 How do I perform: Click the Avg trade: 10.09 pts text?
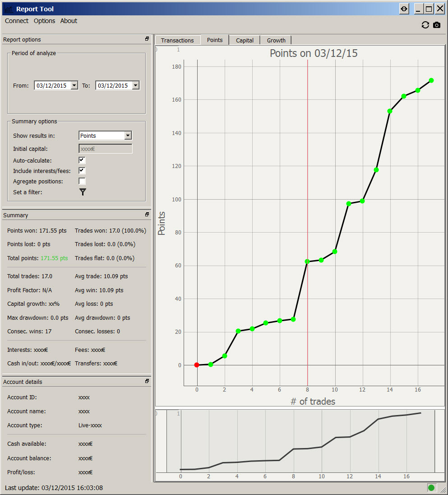coord(101,276)
